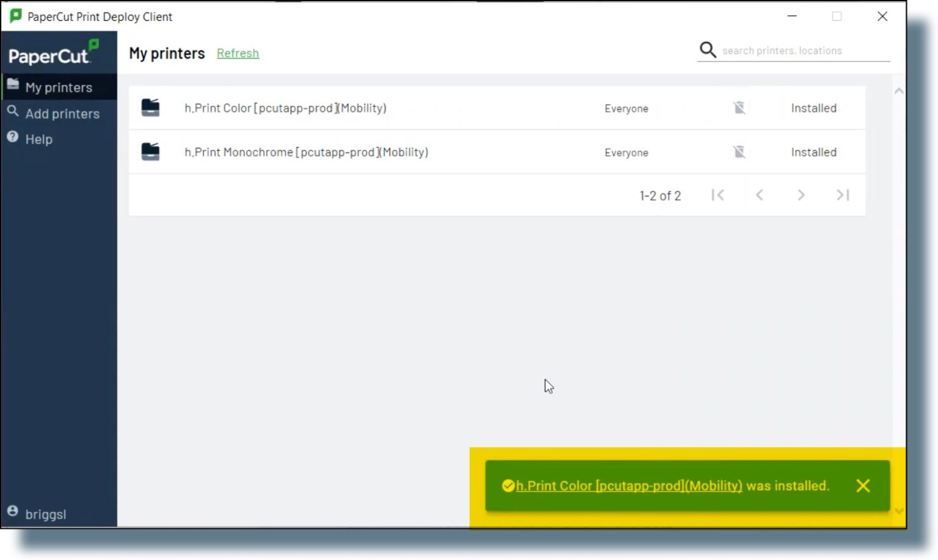This screenshot has height=560, width=938.
Task: Jump to the last page using pagination
Action: coord(843,195)
